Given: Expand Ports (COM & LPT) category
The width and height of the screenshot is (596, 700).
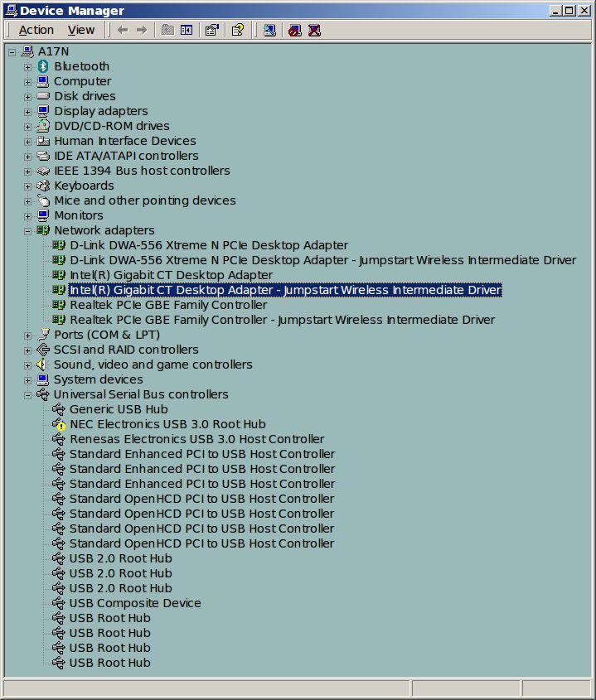Looking at the screenshot, I should click(27, 336).
